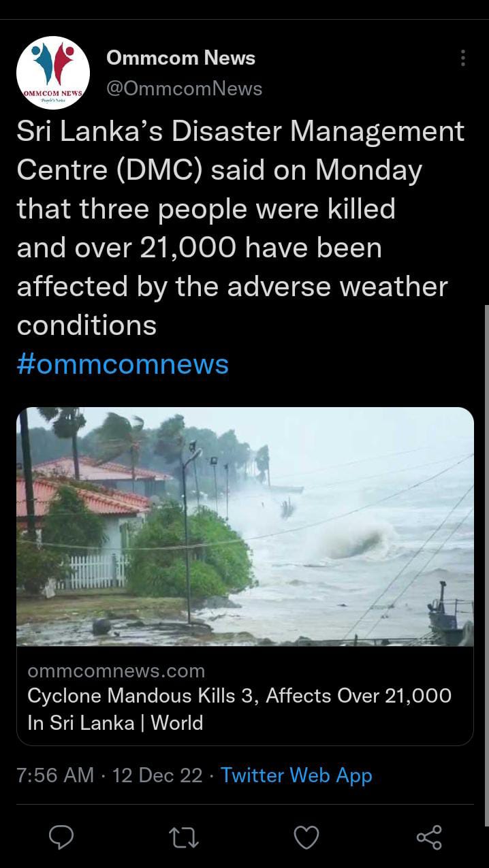
Task: Open the share icon options
Action: point(429,837)
